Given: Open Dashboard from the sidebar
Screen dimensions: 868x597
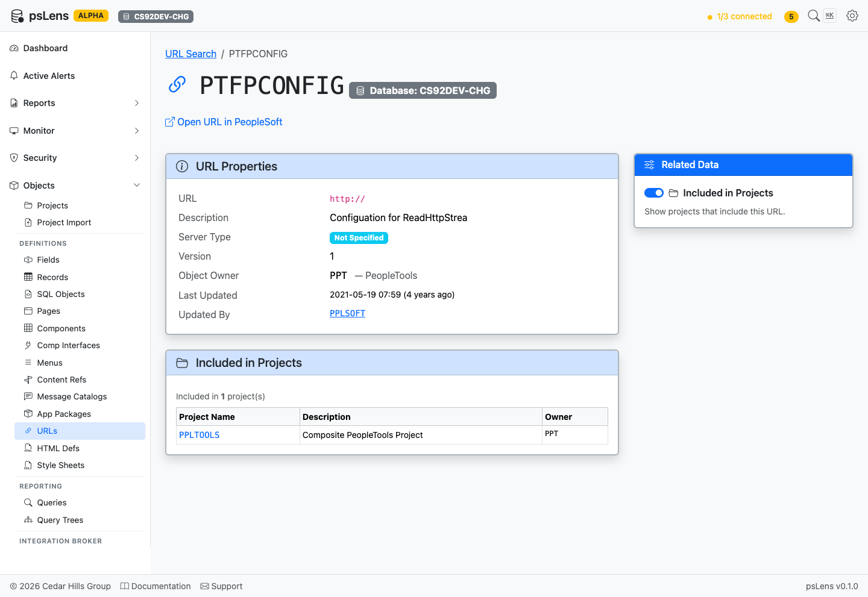Looking at the screenshot, I should click(75, 48).
